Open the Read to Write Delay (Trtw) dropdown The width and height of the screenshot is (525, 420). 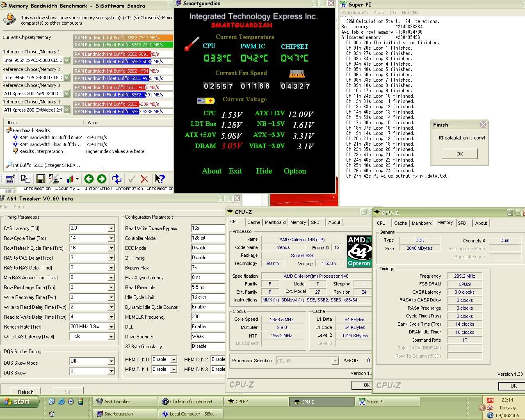tap(111, 317)
